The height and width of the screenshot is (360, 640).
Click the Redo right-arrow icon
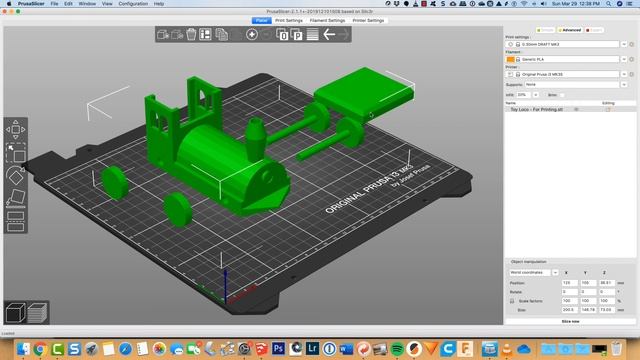pyautogui.click(x=344, y=34)
